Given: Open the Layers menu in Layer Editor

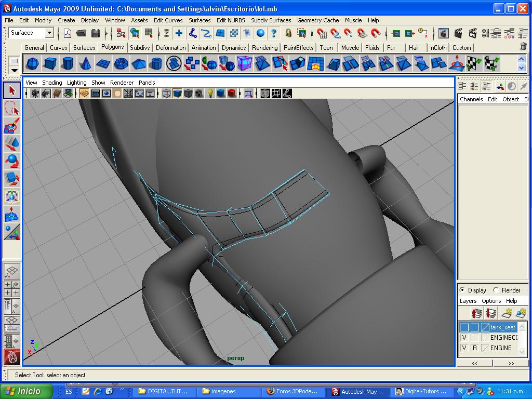Looking at the screenshot, I should click(468, 301).
